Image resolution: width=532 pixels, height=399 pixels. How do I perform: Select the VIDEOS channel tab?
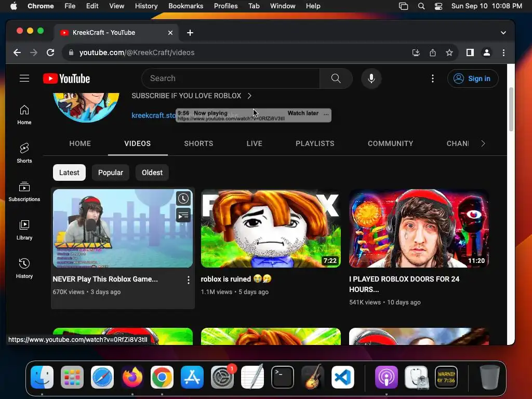pyautogui.click(x=137, y=143)
